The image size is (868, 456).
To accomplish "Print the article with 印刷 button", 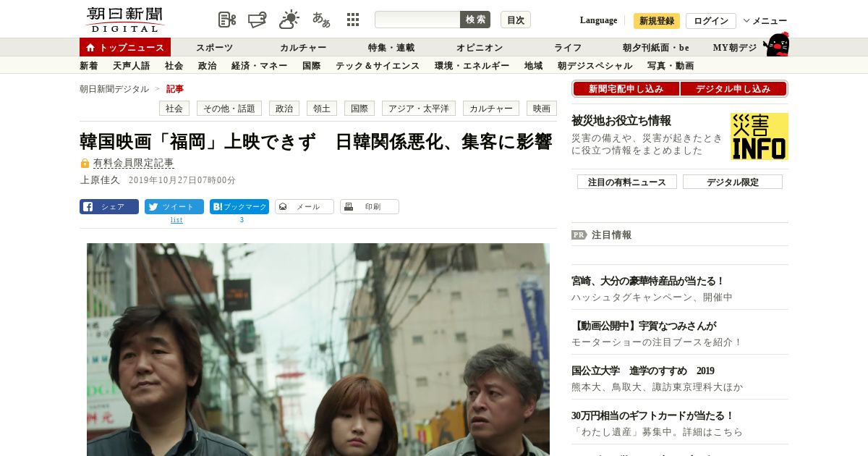I will 370,206.
